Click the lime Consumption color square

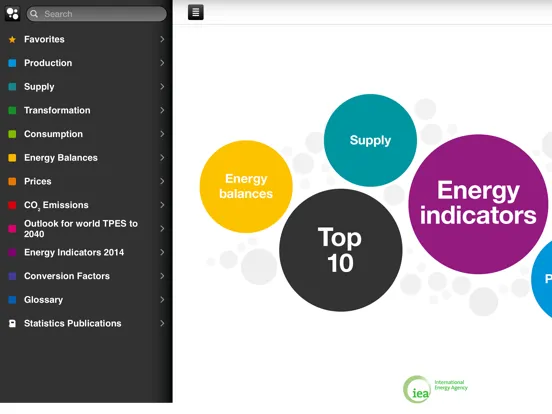coord(12,134)
